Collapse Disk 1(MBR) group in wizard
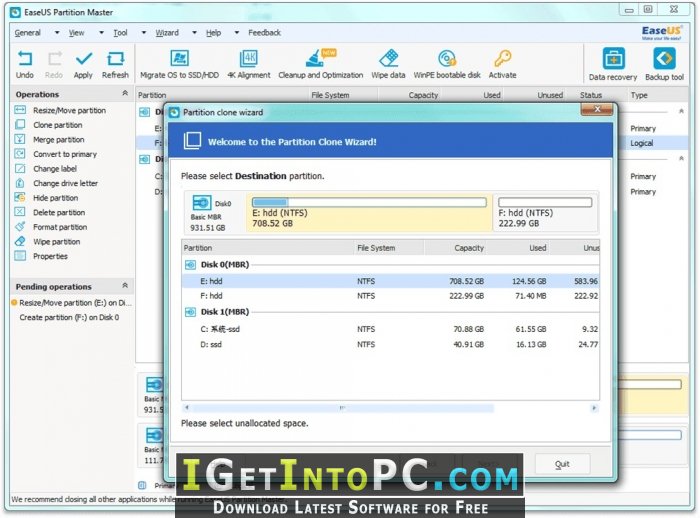 (190, 312)
